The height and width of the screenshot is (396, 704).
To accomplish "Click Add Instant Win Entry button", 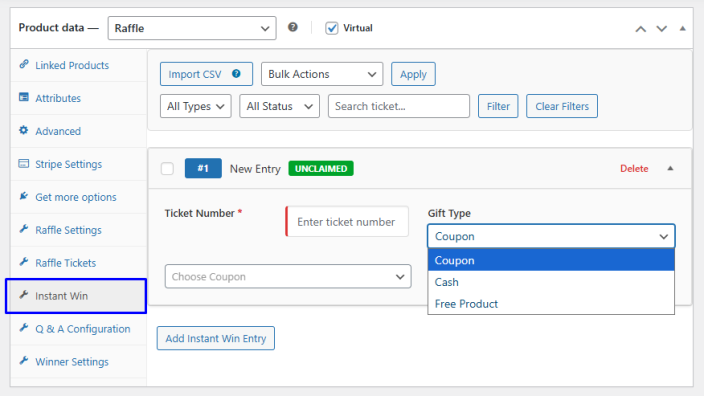I will point(216,338).
